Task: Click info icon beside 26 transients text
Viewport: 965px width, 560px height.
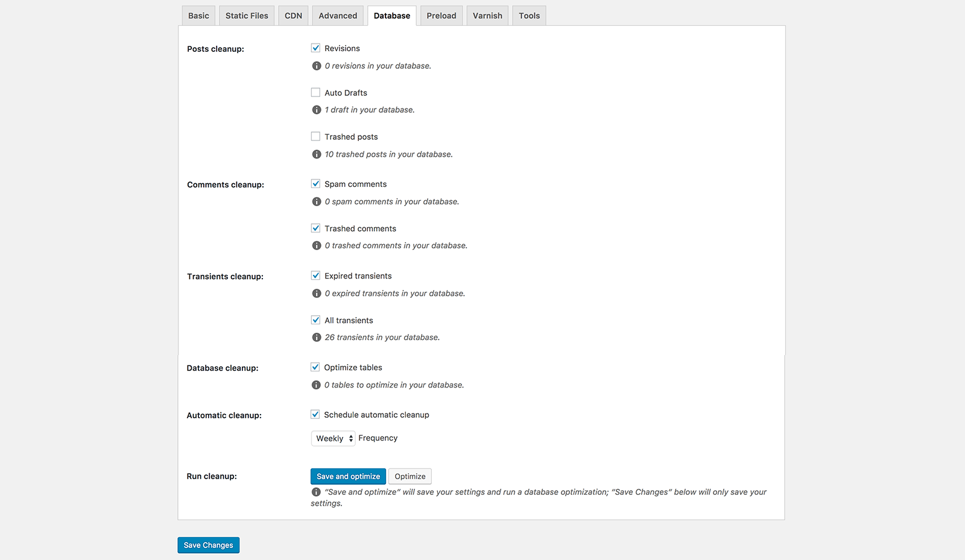Action: coord(317,338)
